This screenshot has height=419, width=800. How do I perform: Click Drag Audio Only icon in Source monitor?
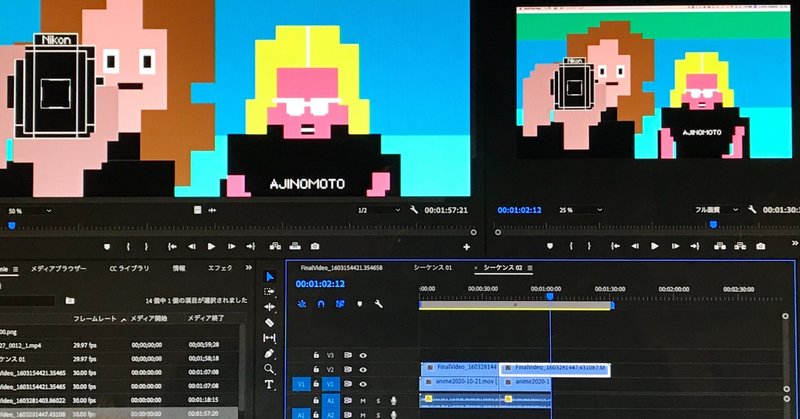pos(212,210)
